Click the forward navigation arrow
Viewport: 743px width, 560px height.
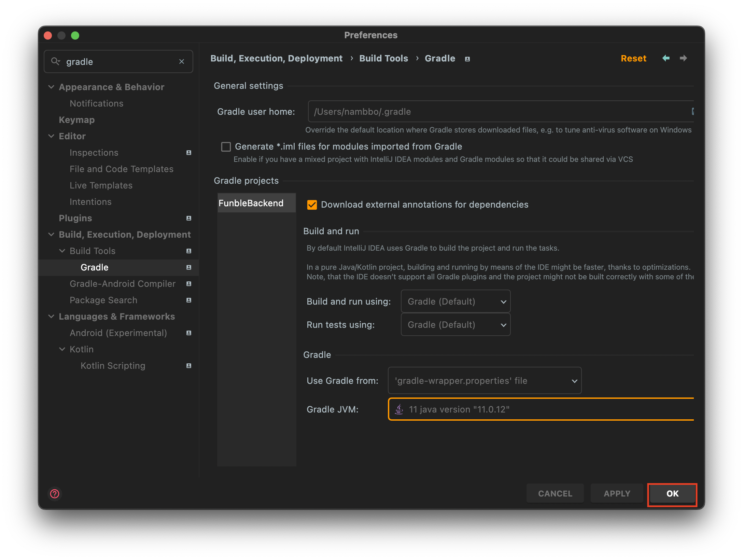(683, 58)
